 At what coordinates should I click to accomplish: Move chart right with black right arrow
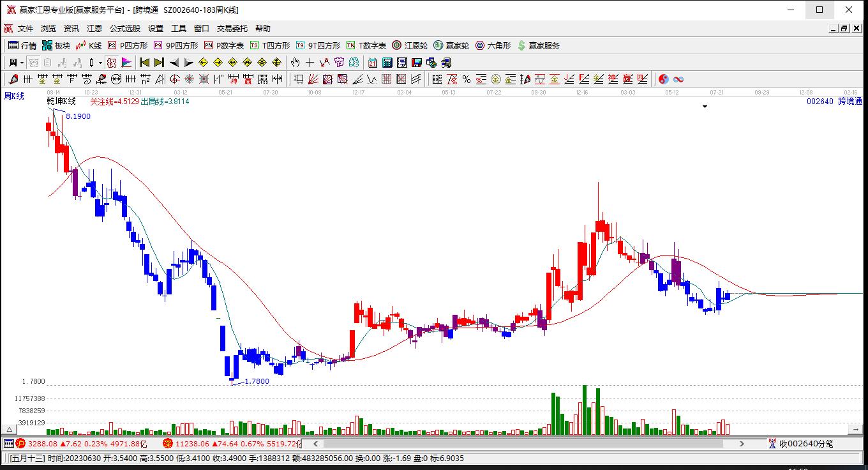point(188,63)
